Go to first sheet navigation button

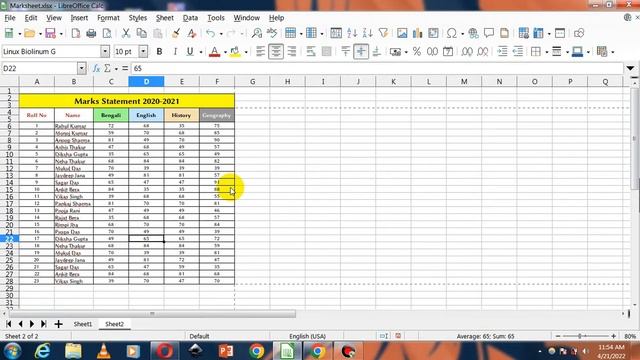[x=8, y=324]
